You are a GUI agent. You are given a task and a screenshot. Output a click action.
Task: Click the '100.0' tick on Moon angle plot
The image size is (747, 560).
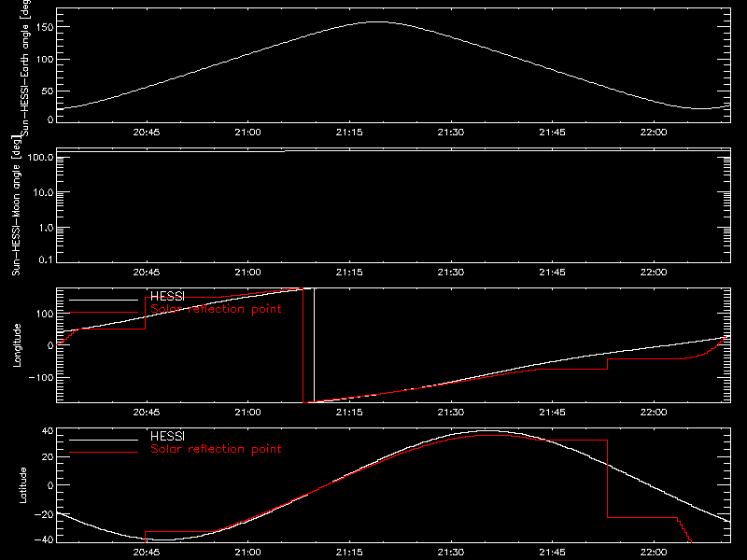point(40,157)
